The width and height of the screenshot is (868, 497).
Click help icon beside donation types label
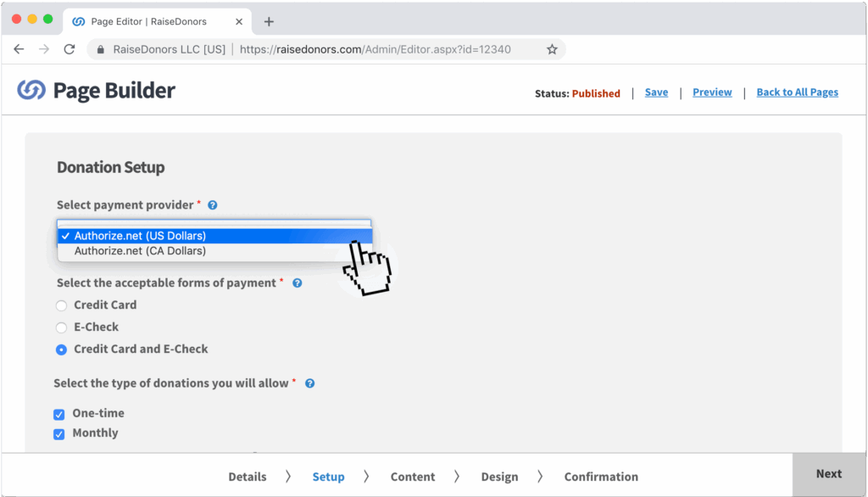point(309,383)
